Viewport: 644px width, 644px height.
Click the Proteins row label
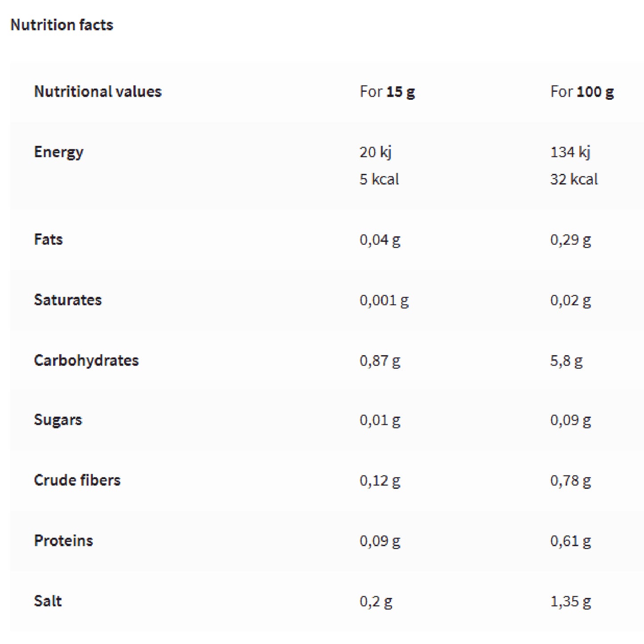(x=63, y=541)
